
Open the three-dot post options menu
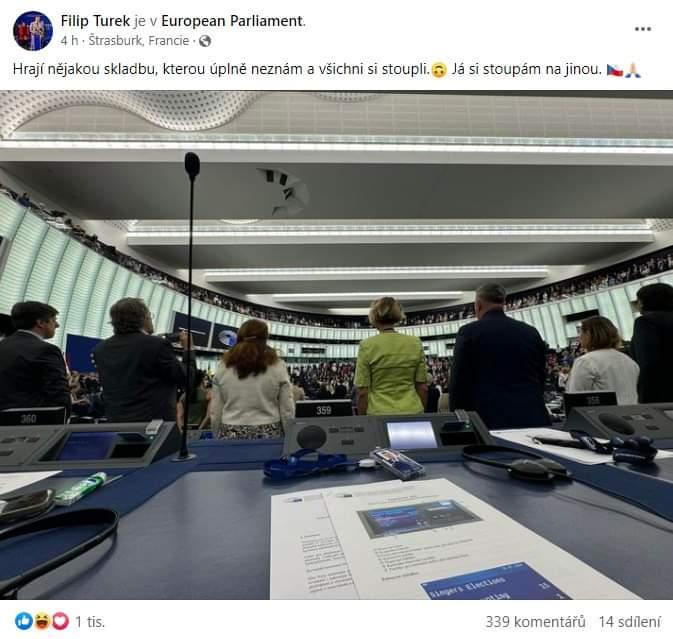[643, 29]
